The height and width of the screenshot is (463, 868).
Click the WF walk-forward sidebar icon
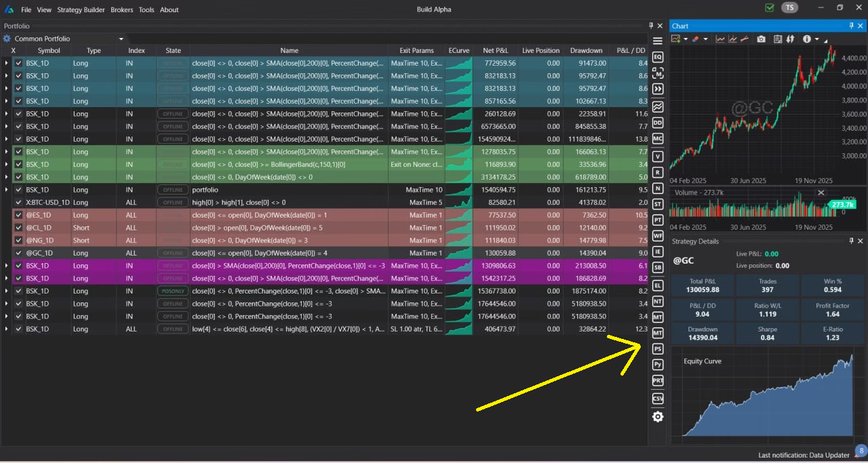tap(657, 236)
